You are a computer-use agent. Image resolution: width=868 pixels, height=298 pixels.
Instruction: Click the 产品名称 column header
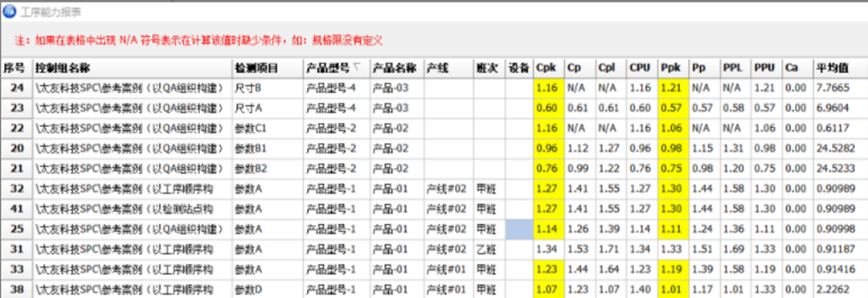398,68
